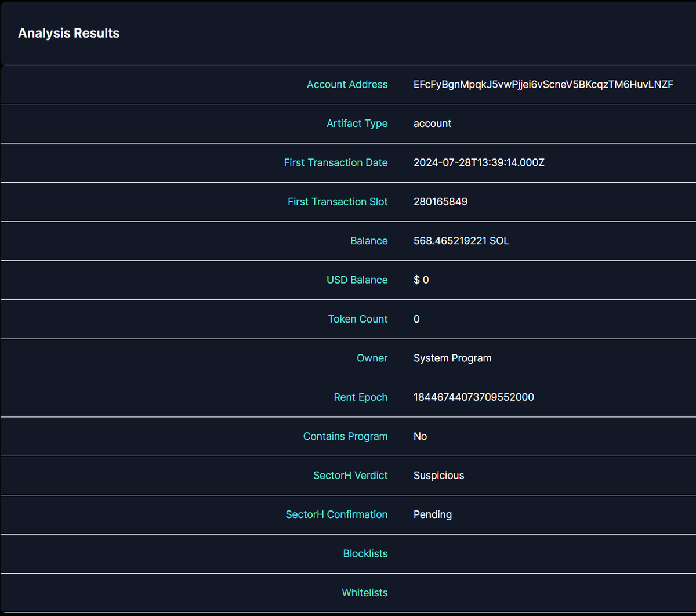Click the verdict value Suspicious

tap(438, 475)
